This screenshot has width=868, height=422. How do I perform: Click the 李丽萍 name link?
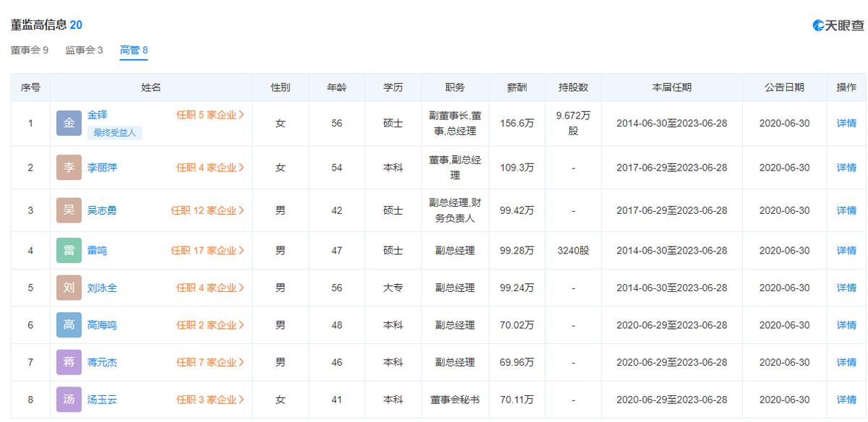click(x=101, y=167)
